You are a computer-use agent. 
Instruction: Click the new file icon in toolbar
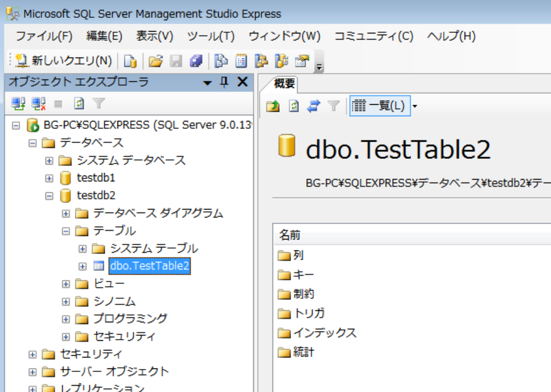click(x=130, y=61)
